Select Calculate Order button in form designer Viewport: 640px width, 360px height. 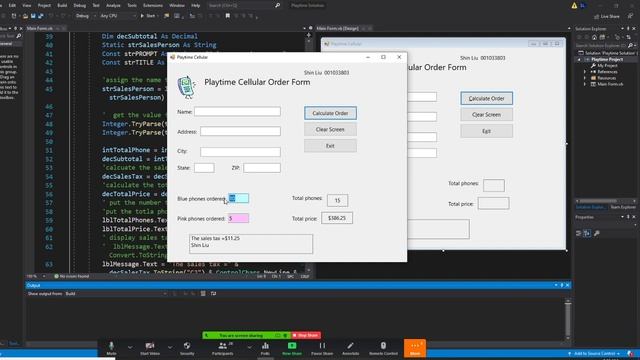click(x=487, y=98)
